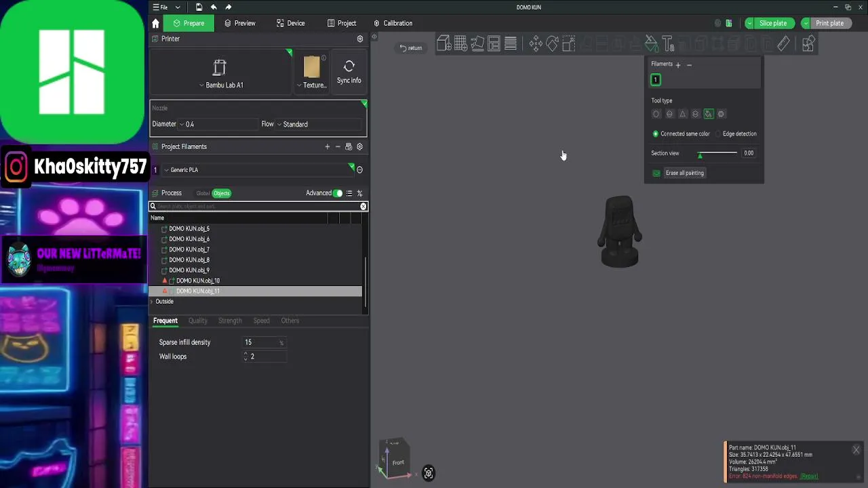The height and width of the screenshot is (488, 868).
Task: Expand the Outside tree node
Action: 152,302
